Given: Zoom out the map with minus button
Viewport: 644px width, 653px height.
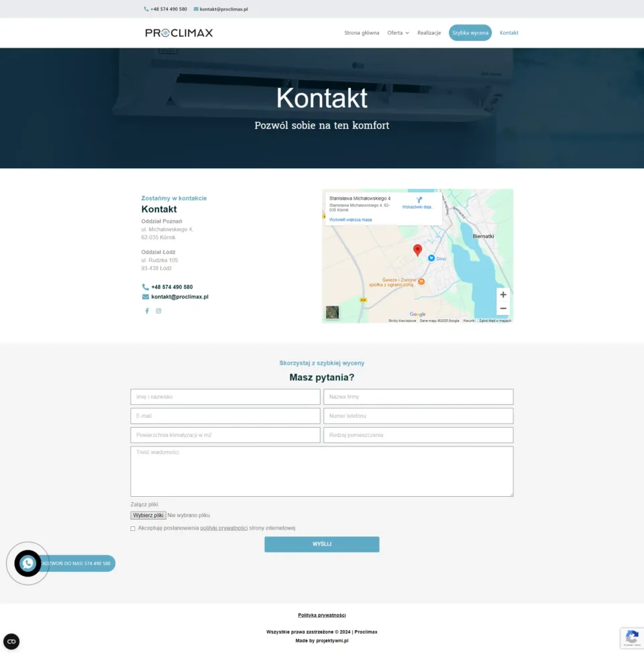Looking at the screenshot, I should (503, 308).
